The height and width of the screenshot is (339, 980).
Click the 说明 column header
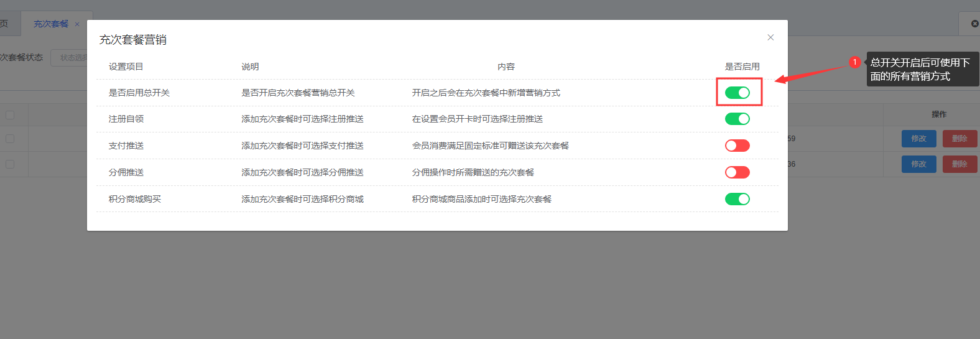pyautogui.click(x=250, y=67)
